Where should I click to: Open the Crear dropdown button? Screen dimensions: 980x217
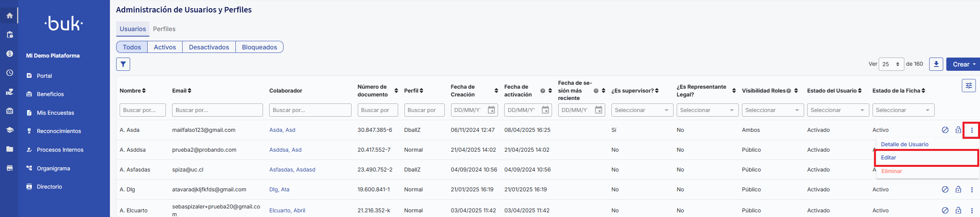point(964,65)
